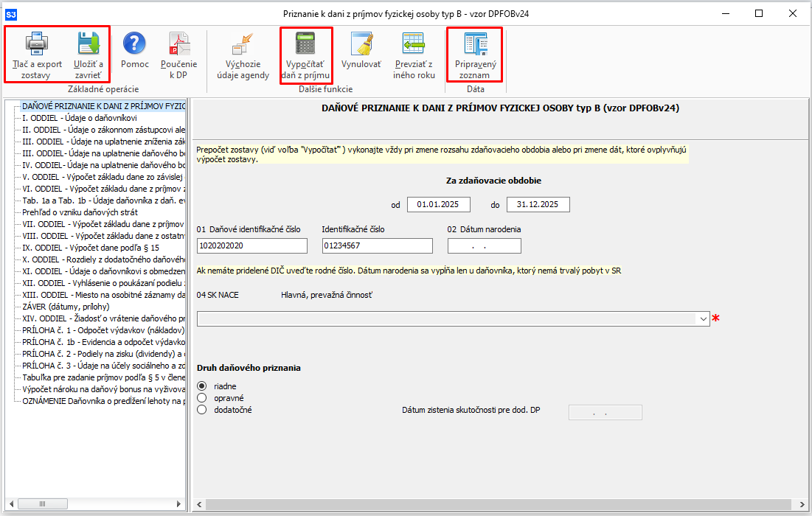Click the Dátum narodenia date field

484,245
